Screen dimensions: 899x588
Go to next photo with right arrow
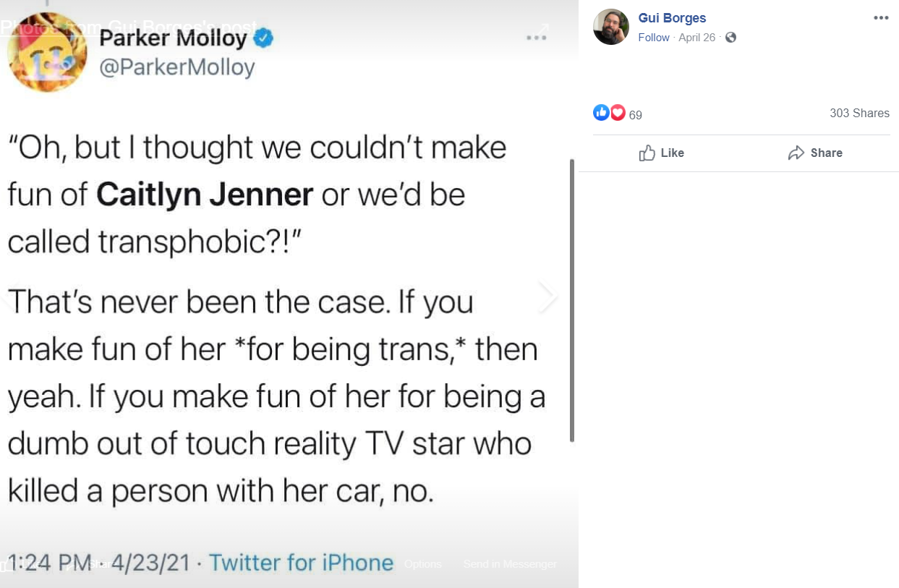tap(548, 297)
